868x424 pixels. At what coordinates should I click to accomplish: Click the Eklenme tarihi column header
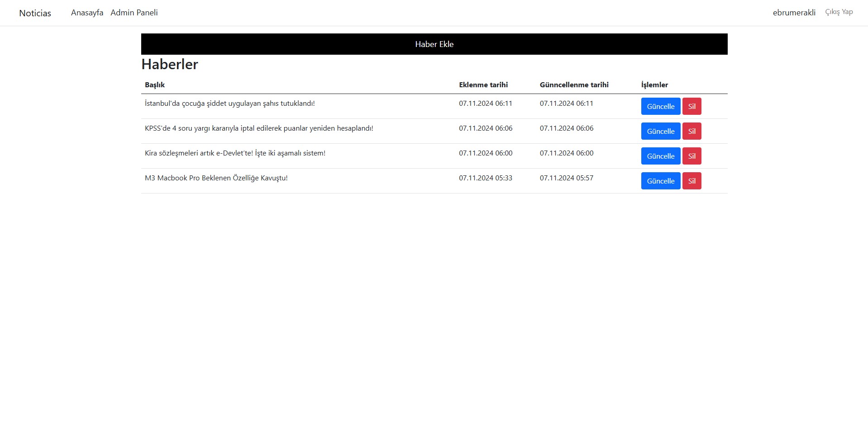(x=483, y=85)
